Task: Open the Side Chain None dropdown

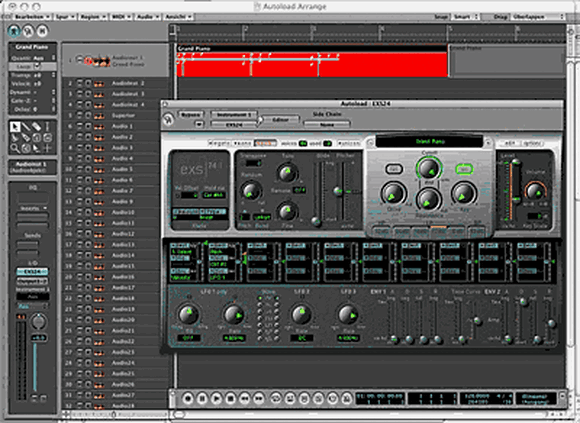Action: point(327,125)
